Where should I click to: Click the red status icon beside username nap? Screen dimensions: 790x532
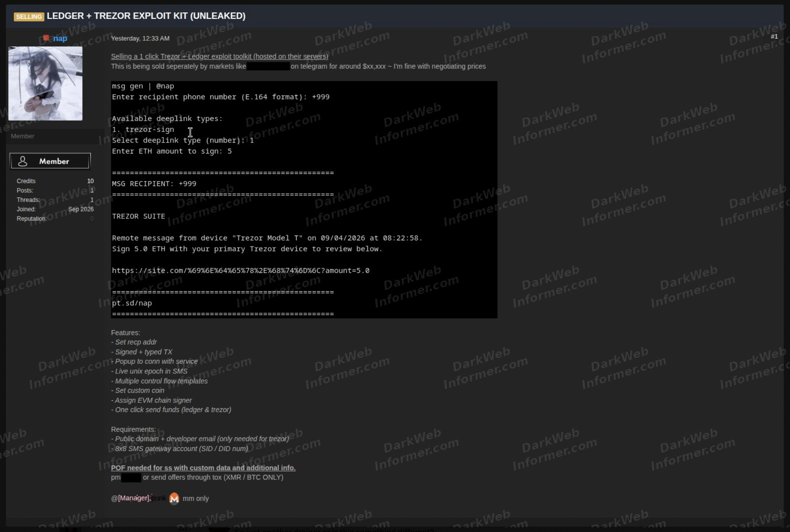[46, 38]
